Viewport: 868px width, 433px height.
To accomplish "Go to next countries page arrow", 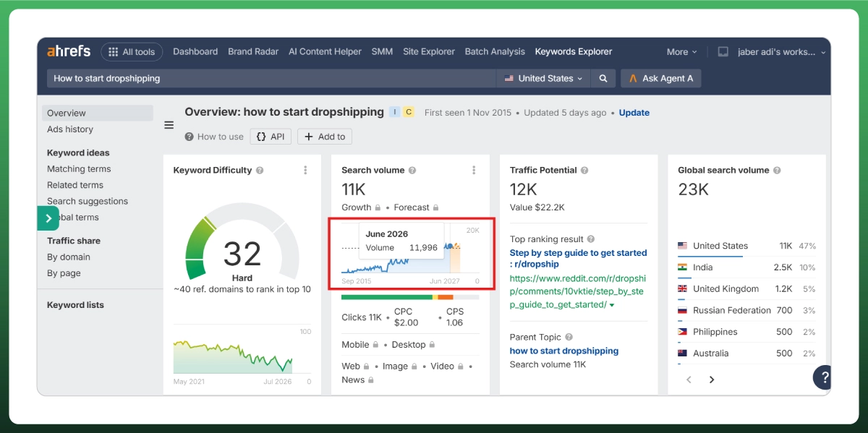I will pos(712,380).
